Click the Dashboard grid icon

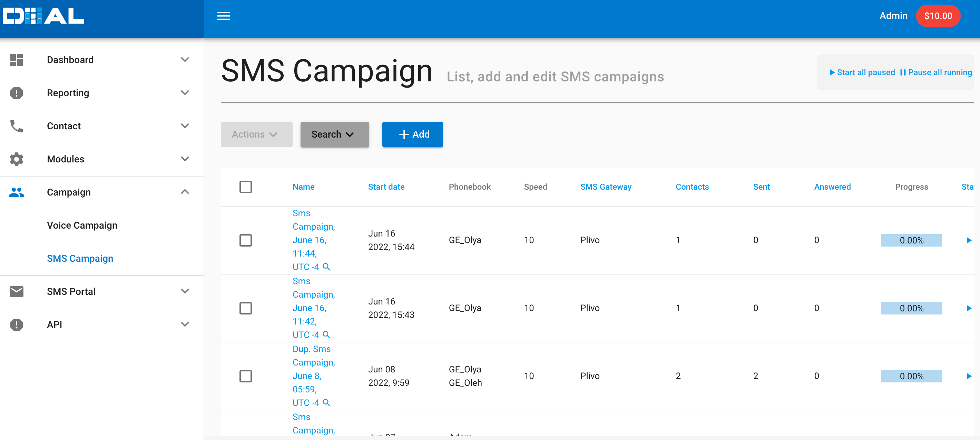[x=16, y=60]
